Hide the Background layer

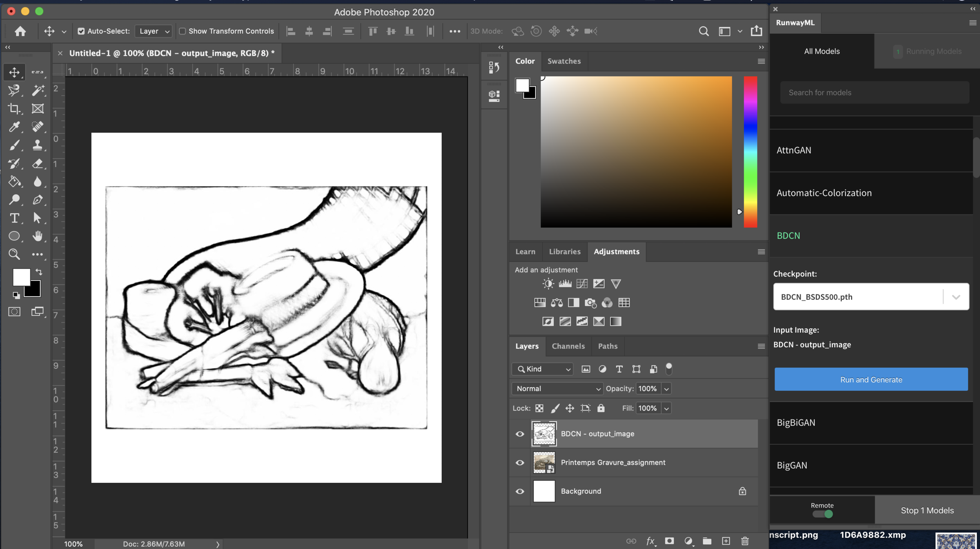(x=520, y=491)
